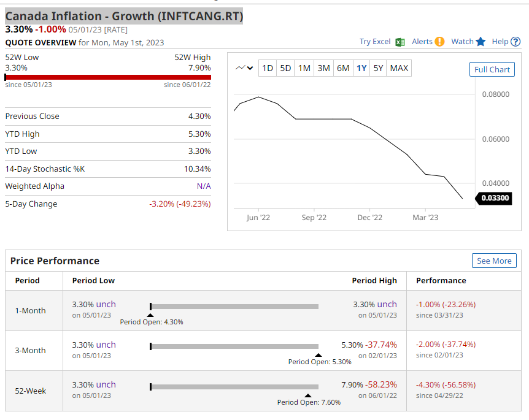
Task: Click the Help question mark icon
Action: (515, 42)
